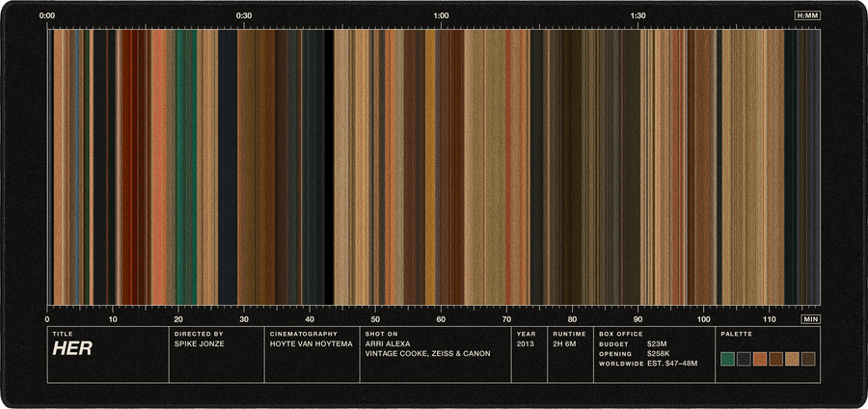Jump to the 0:30 timecode marker
This screenshot has width=868, height=409.
244,15
